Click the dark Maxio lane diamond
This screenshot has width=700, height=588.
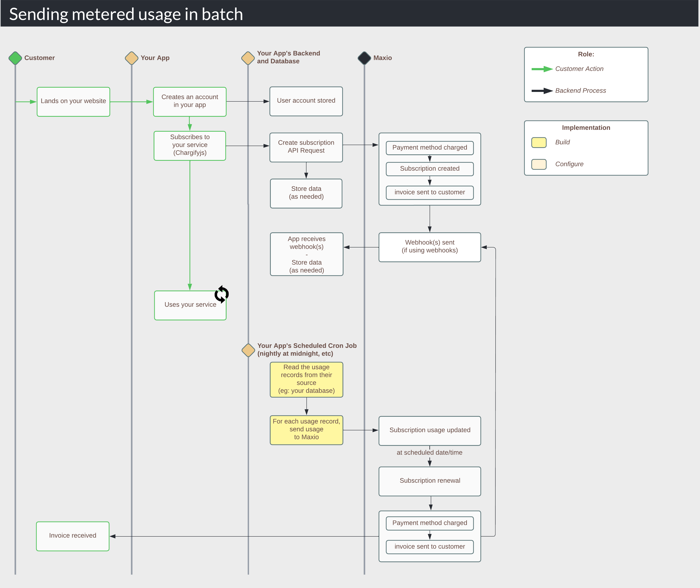(364, 58)
